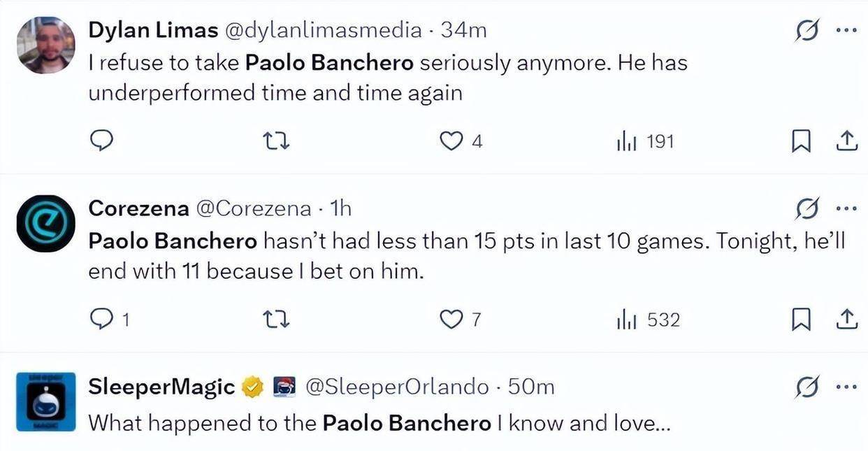The height and width of the screenshot is (451, 868).
Task: Open more options on Dylan Limas's tweet
Action: pyautogui.click(x=846, y=31)
